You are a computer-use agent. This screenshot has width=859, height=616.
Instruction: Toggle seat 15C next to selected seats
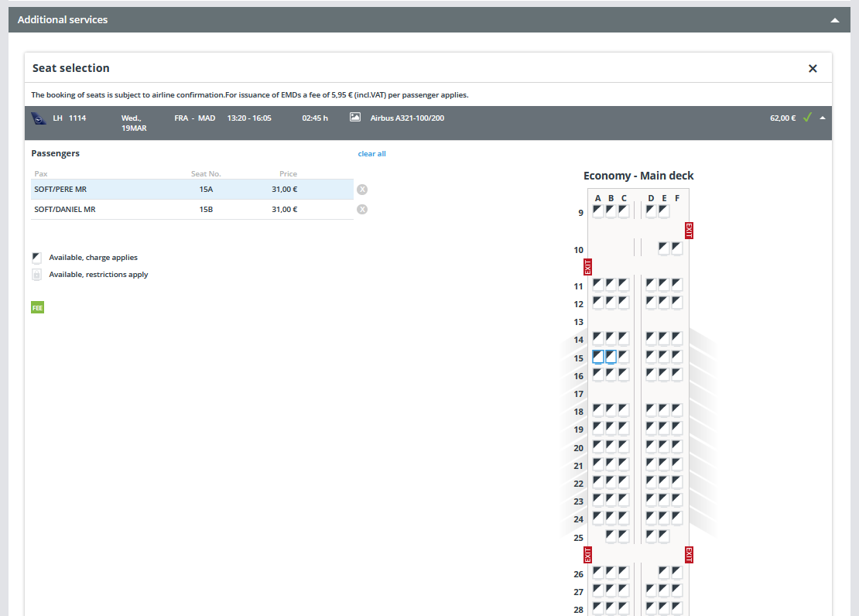tap(624, 357)
